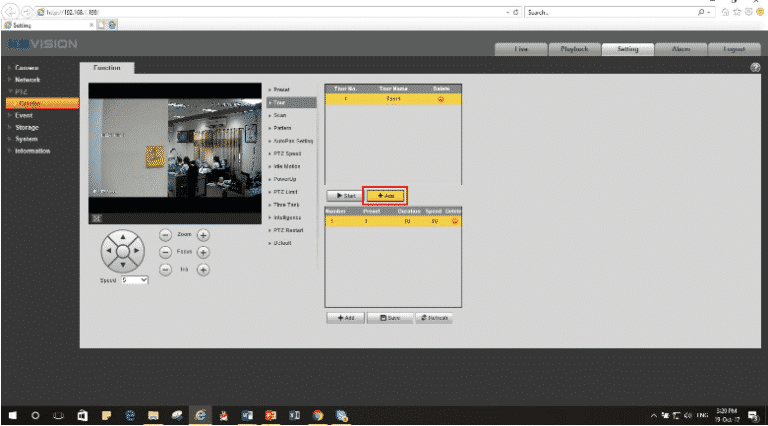This screenshot has width=768, height=426.
Task: Toggle fullscreen icon below video preview
Action: click(97, 216)
